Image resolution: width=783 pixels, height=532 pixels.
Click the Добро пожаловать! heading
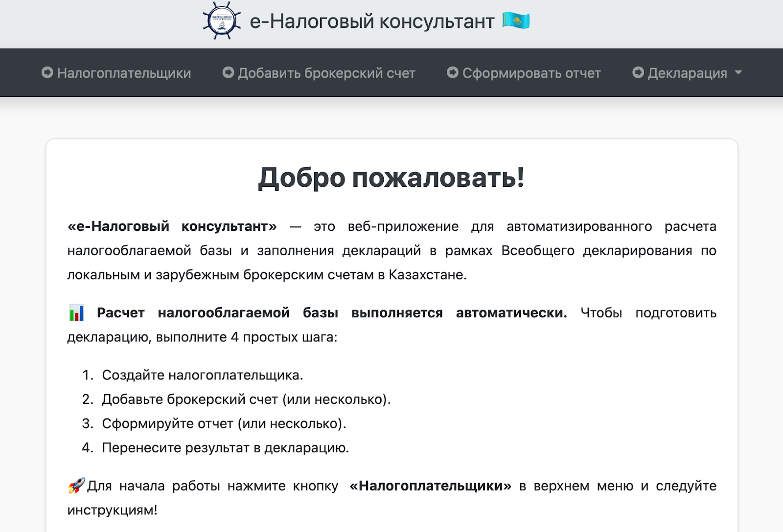391,177
